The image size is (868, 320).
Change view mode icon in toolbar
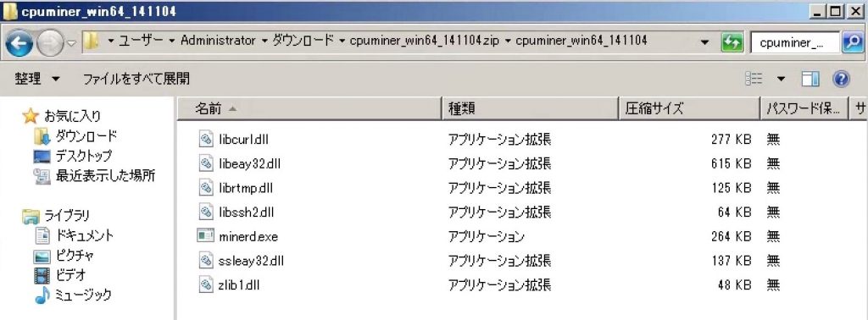754,79
